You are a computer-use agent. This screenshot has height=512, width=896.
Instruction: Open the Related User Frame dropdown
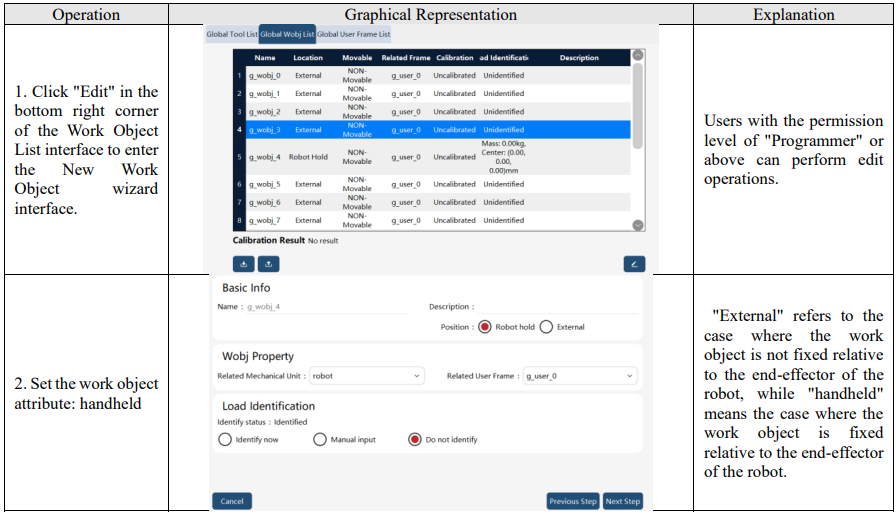pos(580,376)
